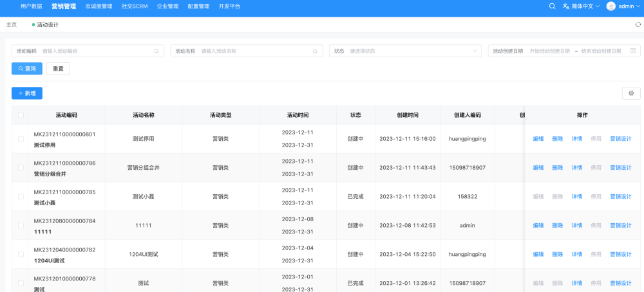
Task: Click the page refresh icon
Action: click(638, 24)
